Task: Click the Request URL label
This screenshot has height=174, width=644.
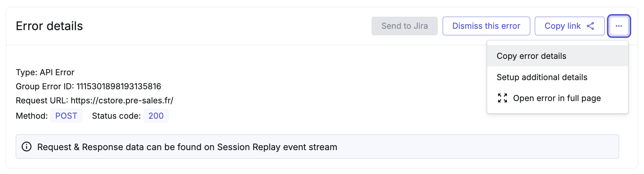Action: tap(42, 100)
